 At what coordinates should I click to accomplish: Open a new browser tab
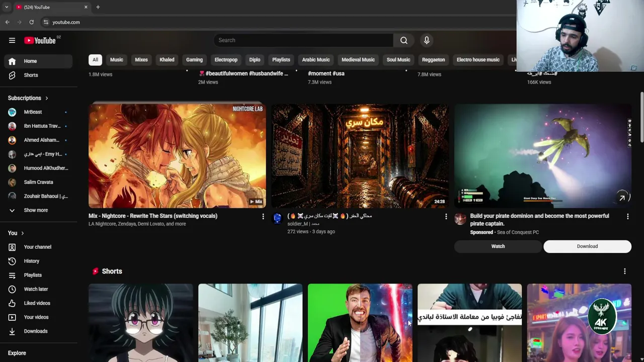click(98, 7)
